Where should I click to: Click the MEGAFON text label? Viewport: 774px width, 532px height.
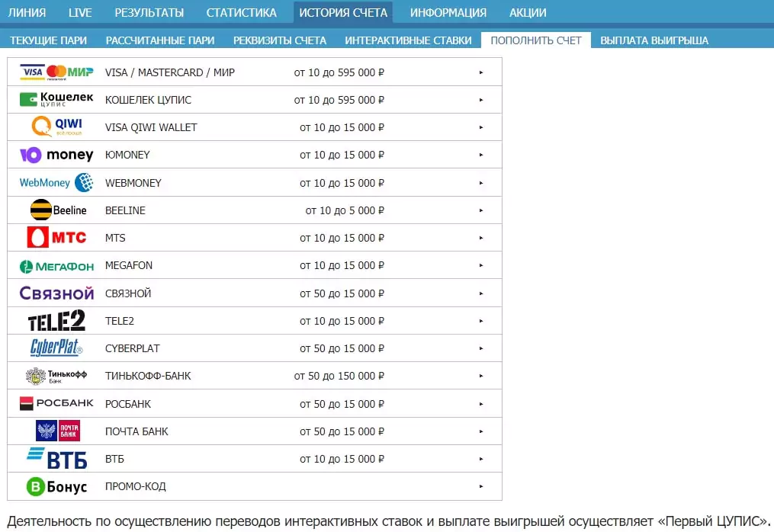click(129, 265)
